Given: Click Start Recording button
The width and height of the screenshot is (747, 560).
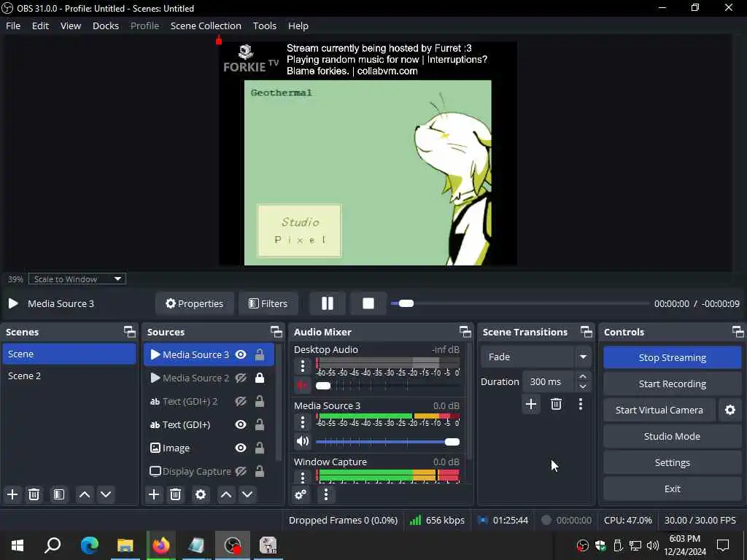Looking at the screenshot, I should pyautogui.click(x=672, y=384).
